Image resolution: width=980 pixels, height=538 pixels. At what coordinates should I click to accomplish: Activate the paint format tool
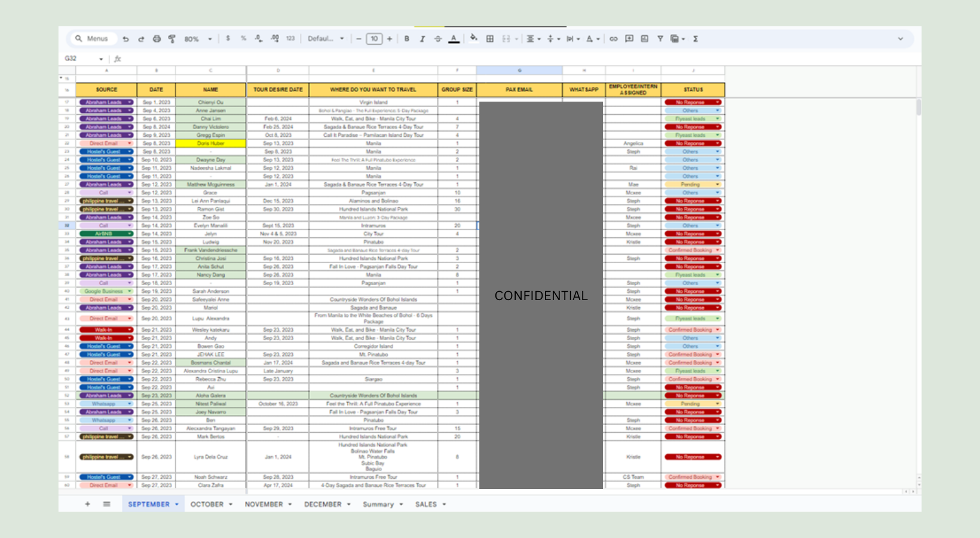click(172, 39)
